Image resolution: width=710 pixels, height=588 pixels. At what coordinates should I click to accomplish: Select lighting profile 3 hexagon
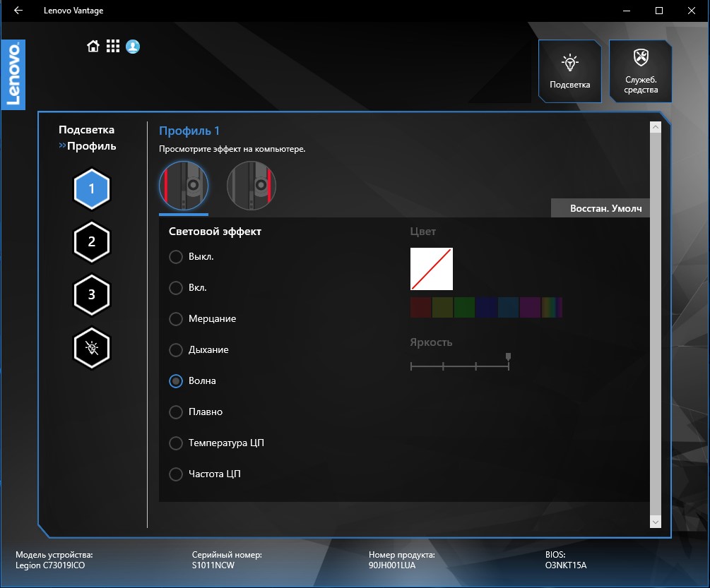point(91,295)
